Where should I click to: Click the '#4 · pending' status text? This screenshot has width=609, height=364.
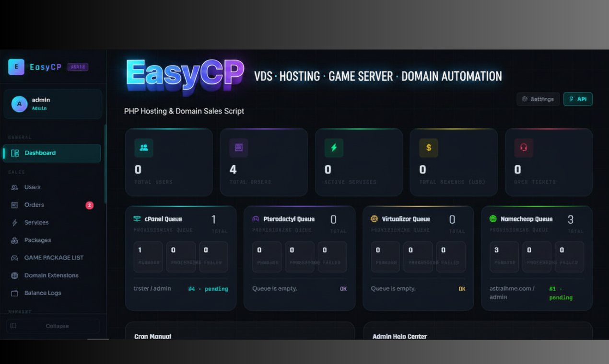coord(208,289)
